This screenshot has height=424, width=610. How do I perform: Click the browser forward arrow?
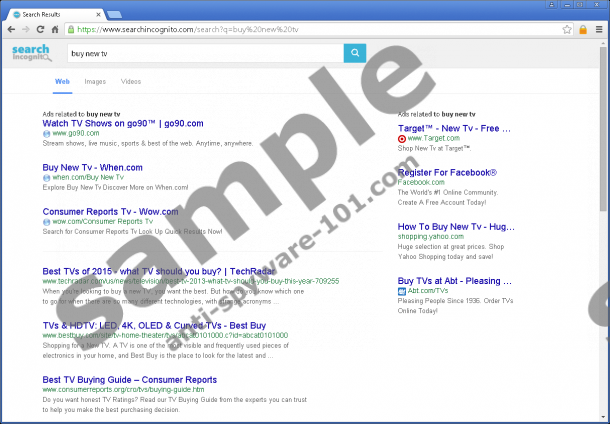point(29,29)
